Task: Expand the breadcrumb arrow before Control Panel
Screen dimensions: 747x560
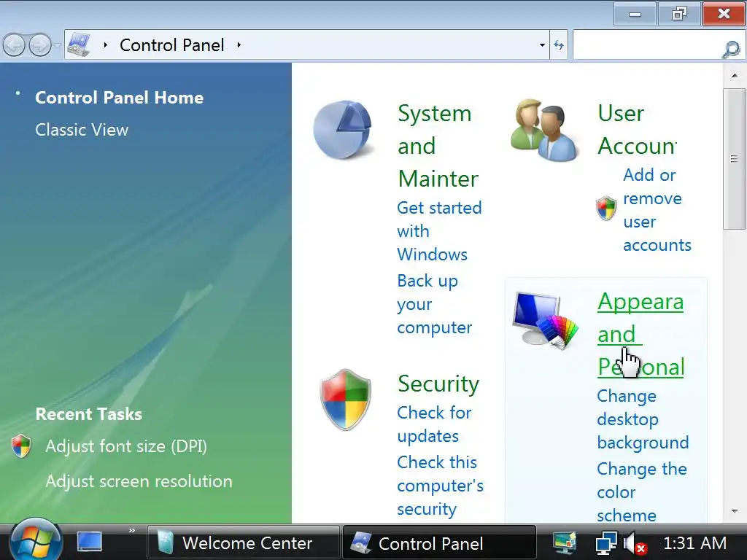Action: click(105, 45)
